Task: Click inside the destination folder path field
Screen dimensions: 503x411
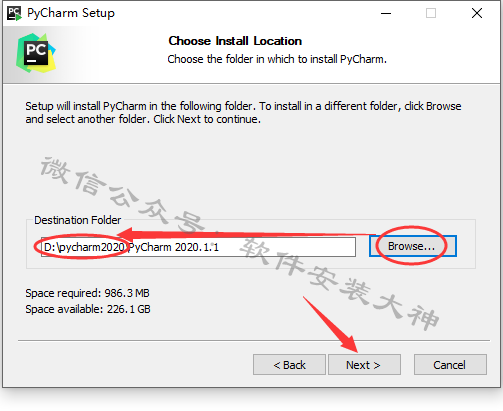Action: [x=198, y=247]
